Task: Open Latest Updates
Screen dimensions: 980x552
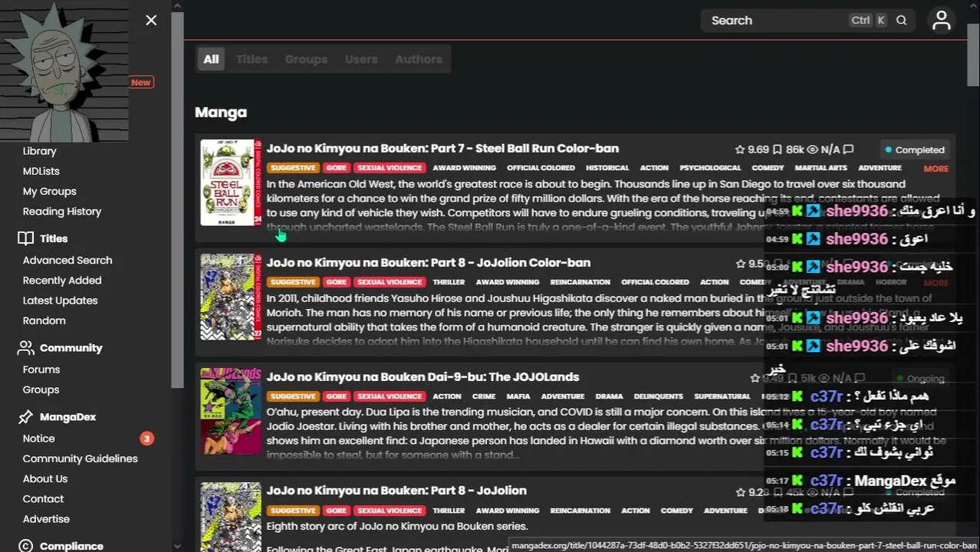Action: 61,301
